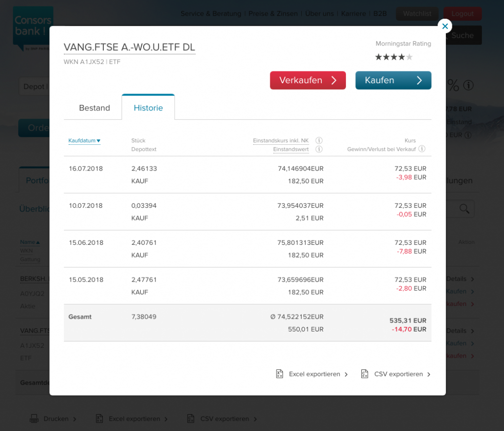504x431 pixels.
Task: Click the quantity 0,03394
Action: [x=144, y=205]
